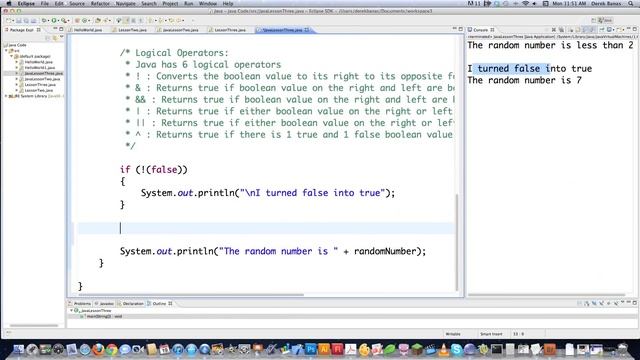Open the Package Explorer view menu arrow
Image resolution: width=640 pixels, height=360 pixels.
pyautogui.click(x=62, y=38)
